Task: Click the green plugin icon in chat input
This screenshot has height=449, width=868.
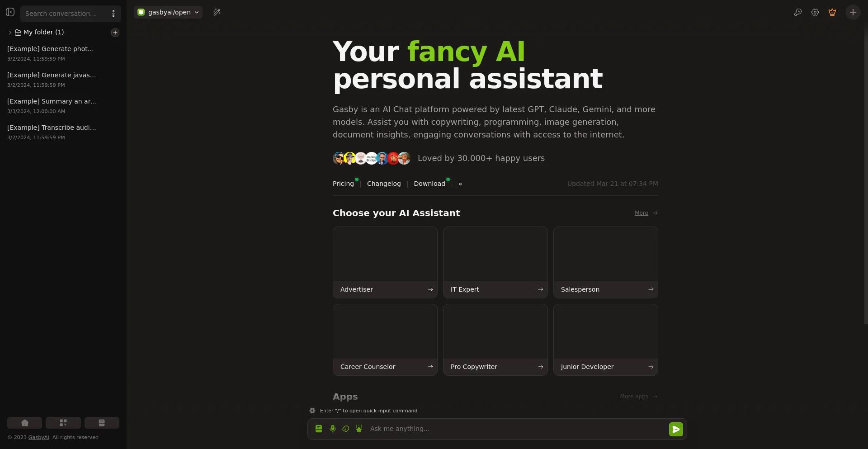Action: tap(359, 429)
